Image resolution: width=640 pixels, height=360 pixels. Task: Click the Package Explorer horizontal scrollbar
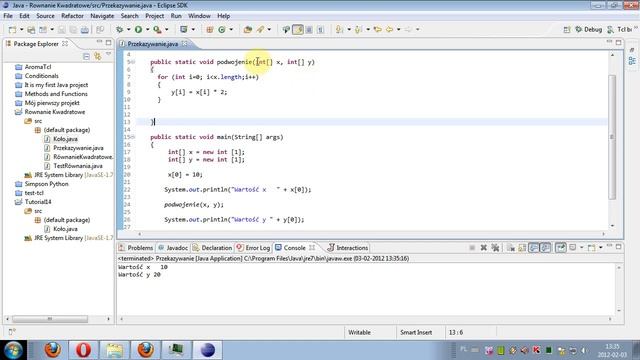(x=50, y=319)
